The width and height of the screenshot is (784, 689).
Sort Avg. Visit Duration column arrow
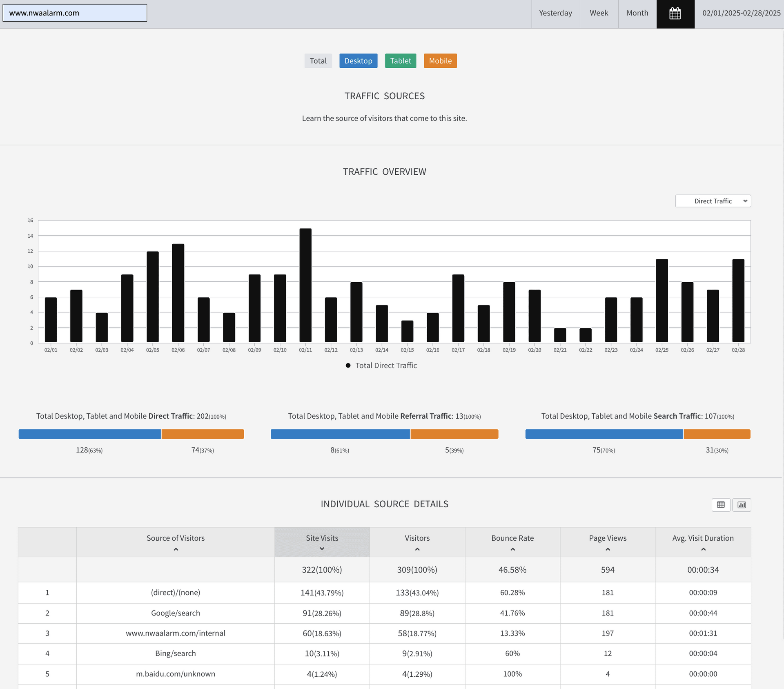(x=703, y=549)
